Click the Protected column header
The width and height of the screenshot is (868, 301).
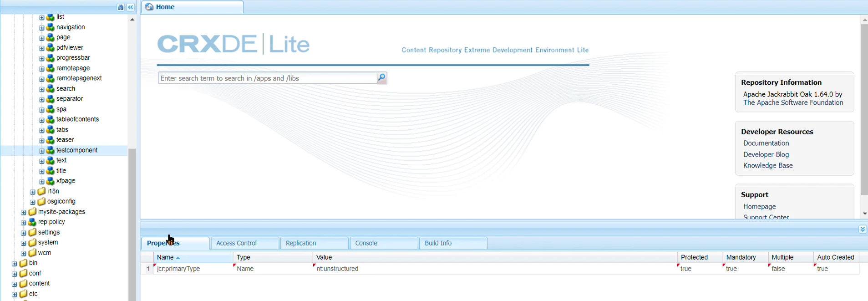pyautogui.click(x=700, y=257)
